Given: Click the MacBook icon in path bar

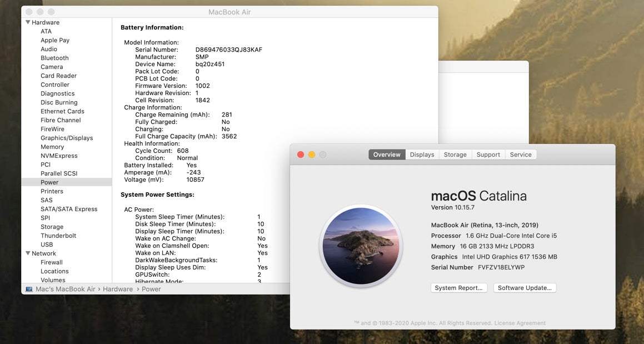Looking at the screenshot, I should tap(29, 289).
